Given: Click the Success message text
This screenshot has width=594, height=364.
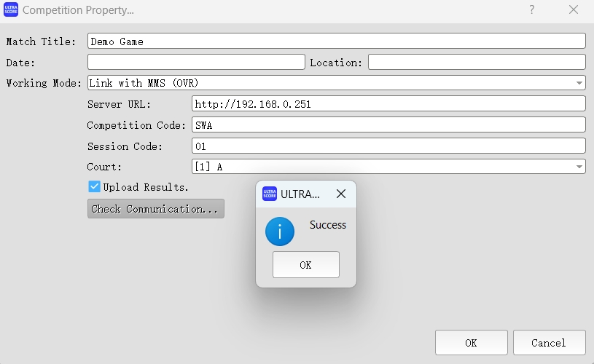Looking at the screenshot, I should (328, 225).
